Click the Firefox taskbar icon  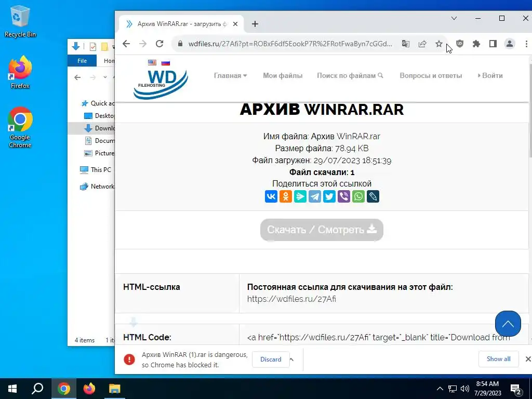tap(89, 389)
